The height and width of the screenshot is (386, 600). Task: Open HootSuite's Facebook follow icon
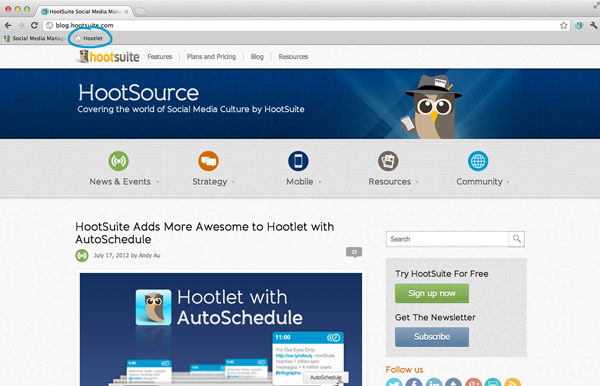pyautogui.click(x=414, y=383)
